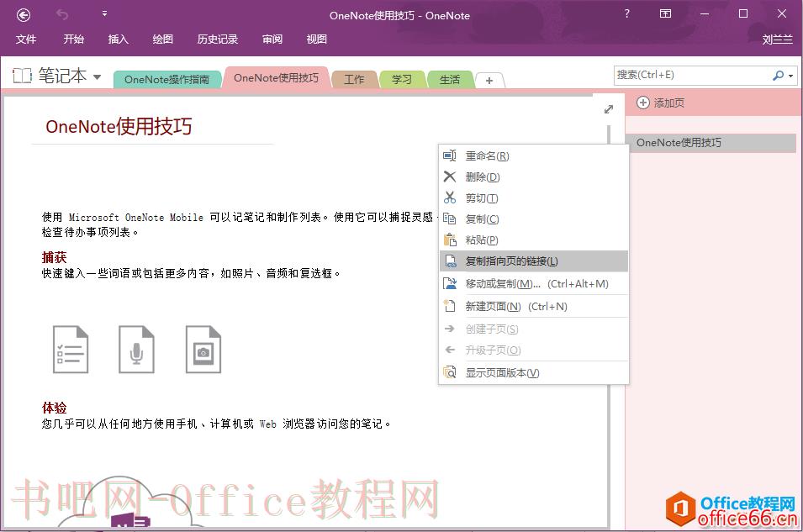
Task: Expand the 笔记本 notebook dropdown arrow
Action: [x=97, y=77]
